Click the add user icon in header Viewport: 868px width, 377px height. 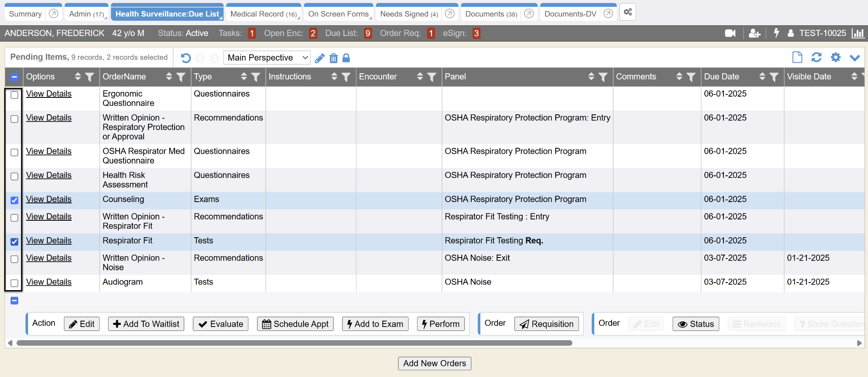point(754,33)
